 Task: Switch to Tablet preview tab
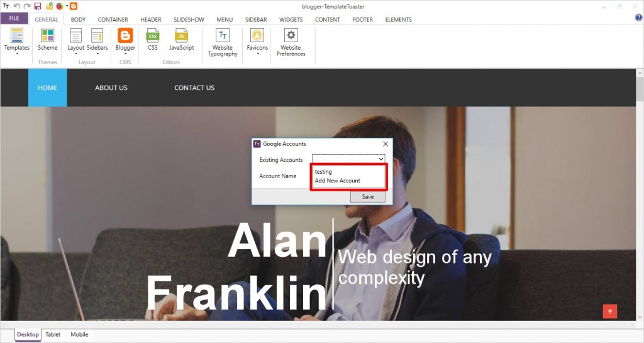click(x=53, y=334)
